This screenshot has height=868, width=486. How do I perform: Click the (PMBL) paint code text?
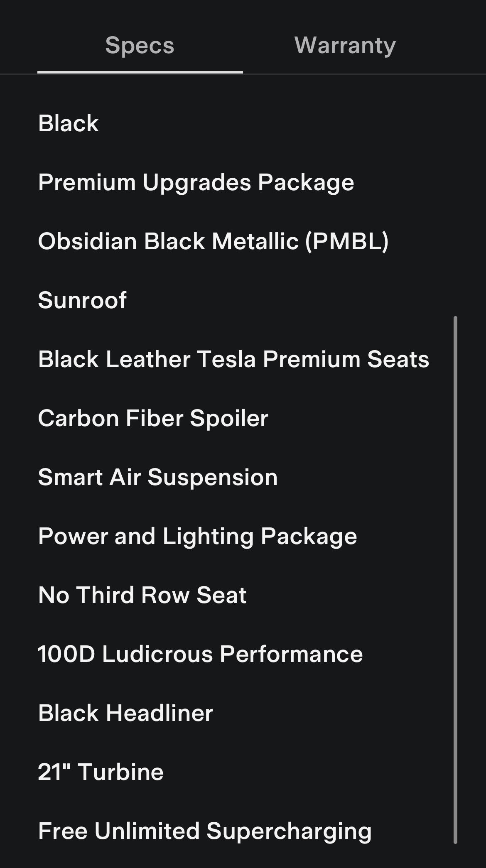[347, 241]
